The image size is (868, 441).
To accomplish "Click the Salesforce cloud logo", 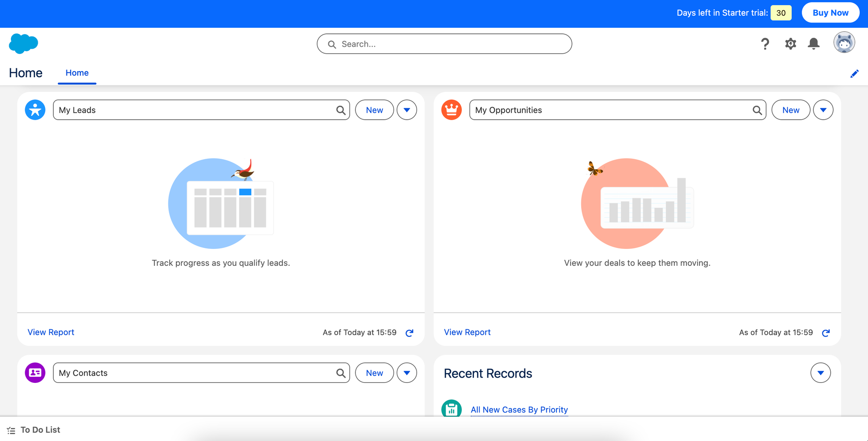I will (23, 43).
